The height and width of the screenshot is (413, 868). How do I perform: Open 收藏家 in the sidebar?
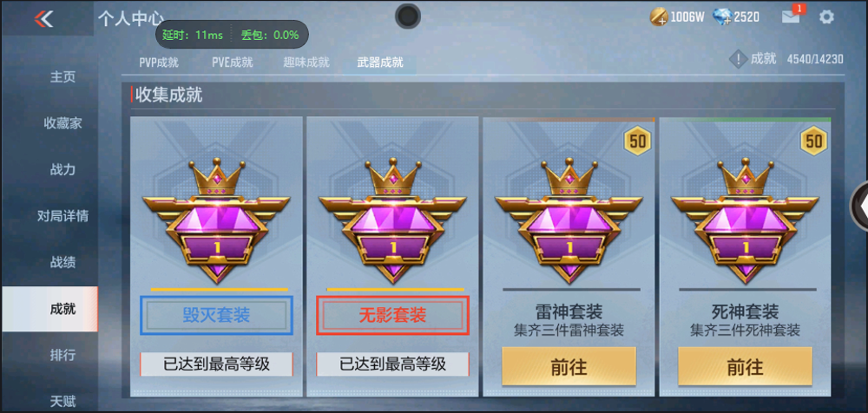coord(63,123)
